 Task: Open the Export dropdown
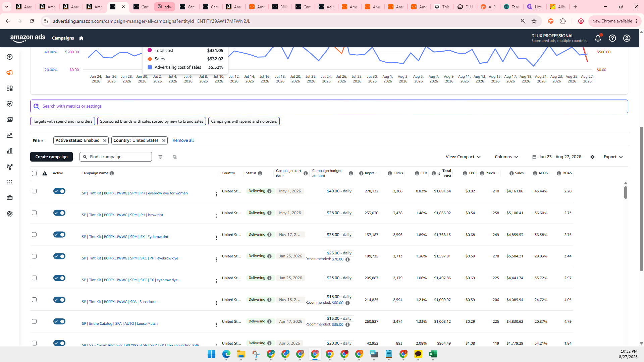613,157
